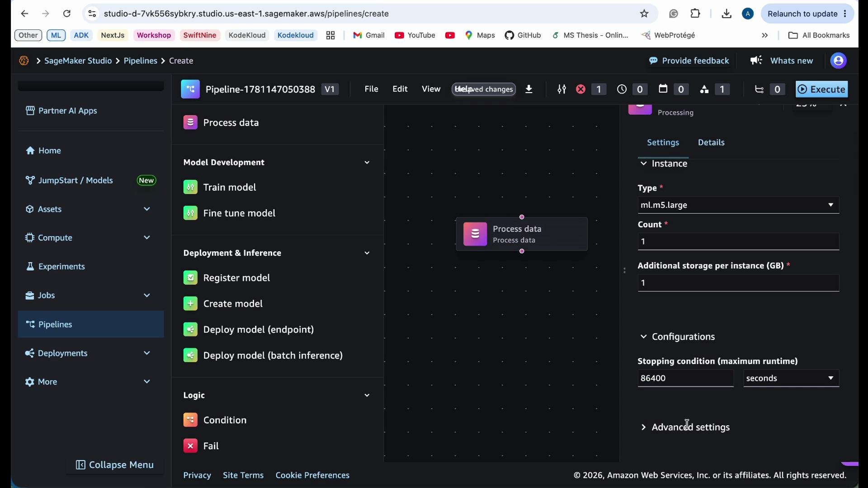Bookmark this page with the star icon
The width and height of the screenshot is (868, 488).
coord(644,14)
